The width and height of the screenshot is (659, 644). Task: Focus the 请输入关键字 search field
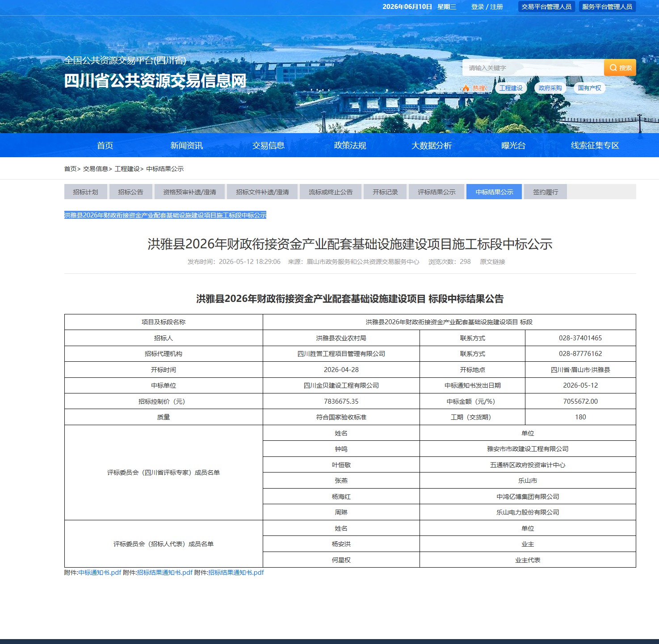tap(533, 67)
